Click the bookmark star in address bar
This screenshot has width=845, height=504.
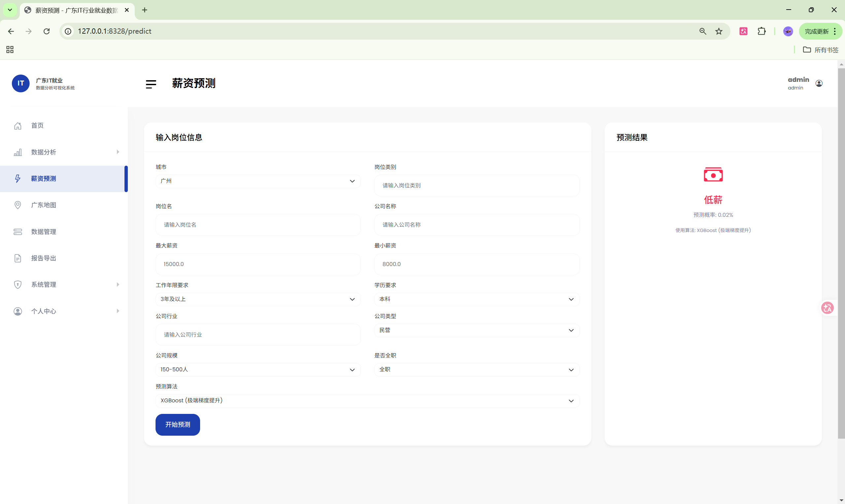(719, 31)
